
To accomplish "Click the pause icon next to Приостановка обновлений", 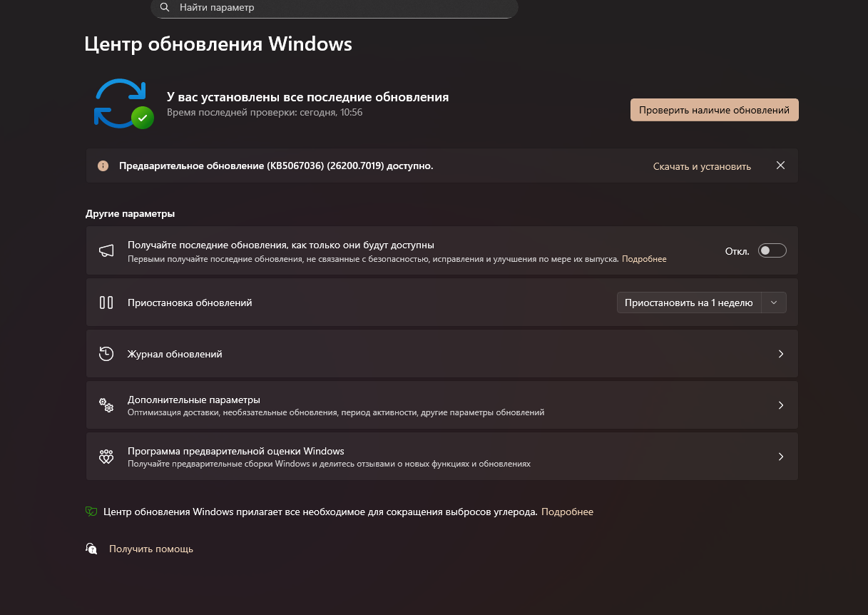I will (x=106, y=303).
